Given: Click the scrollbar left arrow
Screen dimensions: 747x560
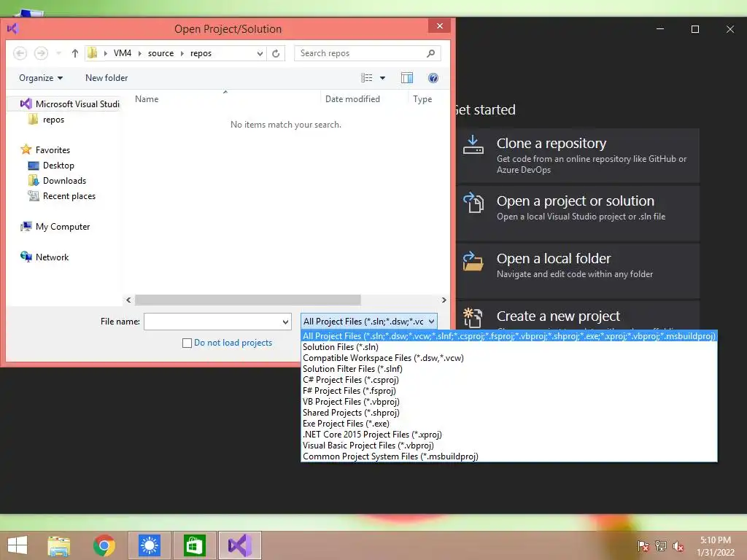Looking at the screenshot, I should pos(128,300).
